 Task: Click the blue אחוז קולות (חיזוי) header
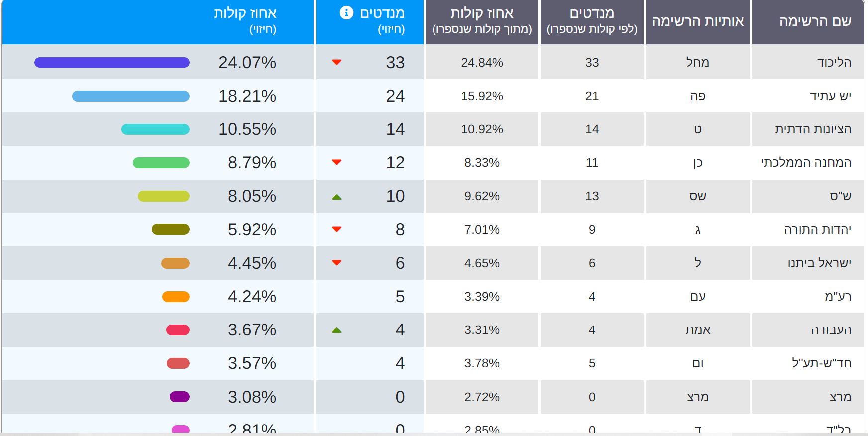[x=245, y=21]
